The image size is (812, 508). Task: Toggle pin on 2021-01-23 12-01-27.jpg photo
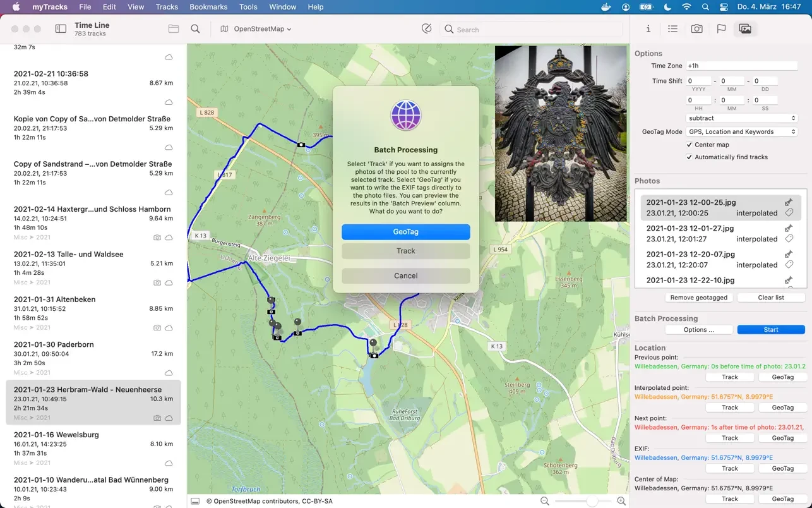click(789, 228)
